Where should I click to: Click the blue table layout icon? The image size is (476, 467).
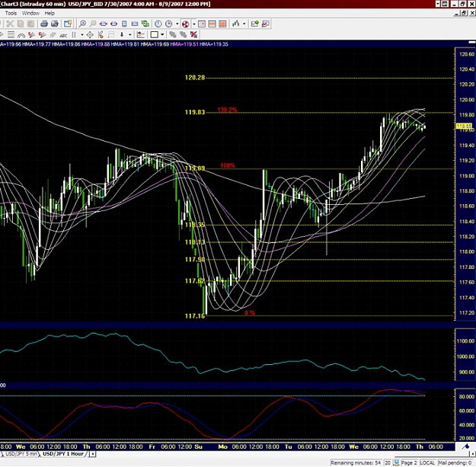pos(202,24)
